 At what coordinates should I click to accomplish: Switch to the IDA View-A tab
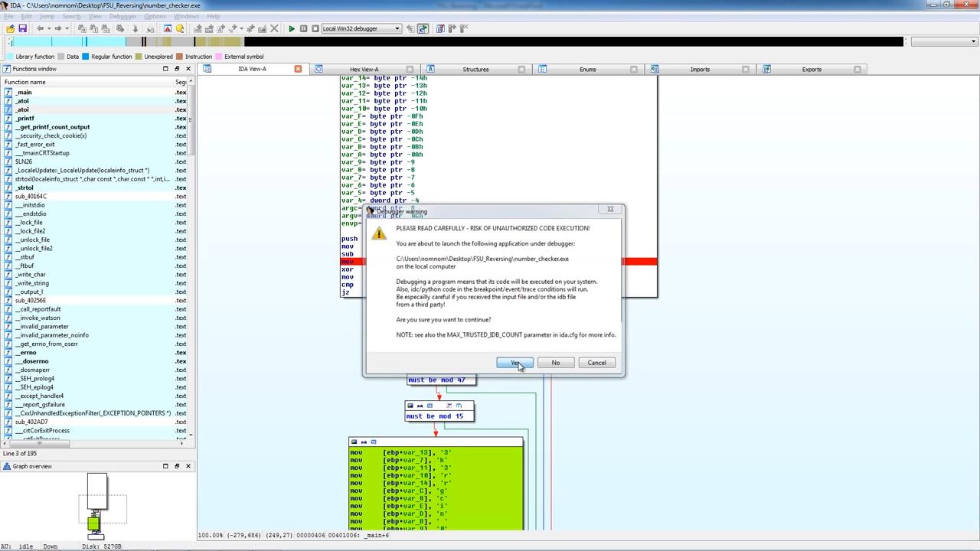pos(252,69)
